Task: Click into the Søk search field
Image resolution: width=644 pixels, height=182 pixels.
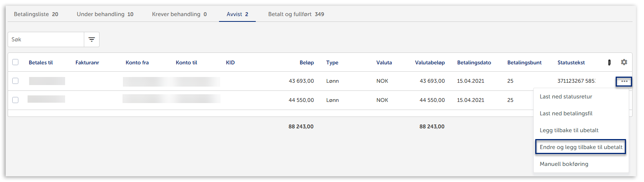Action: coord(46,39)
